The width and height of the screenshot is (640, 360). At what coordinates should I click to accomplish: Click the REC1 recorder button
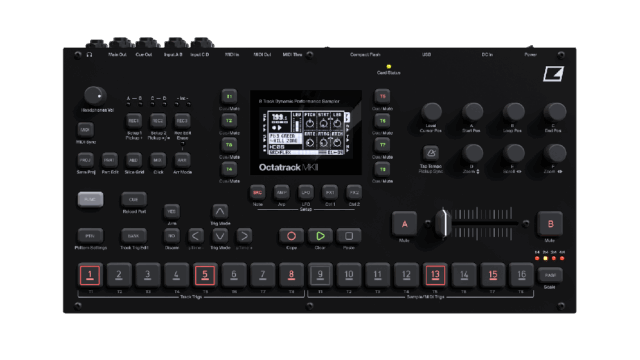click(133, 121)
